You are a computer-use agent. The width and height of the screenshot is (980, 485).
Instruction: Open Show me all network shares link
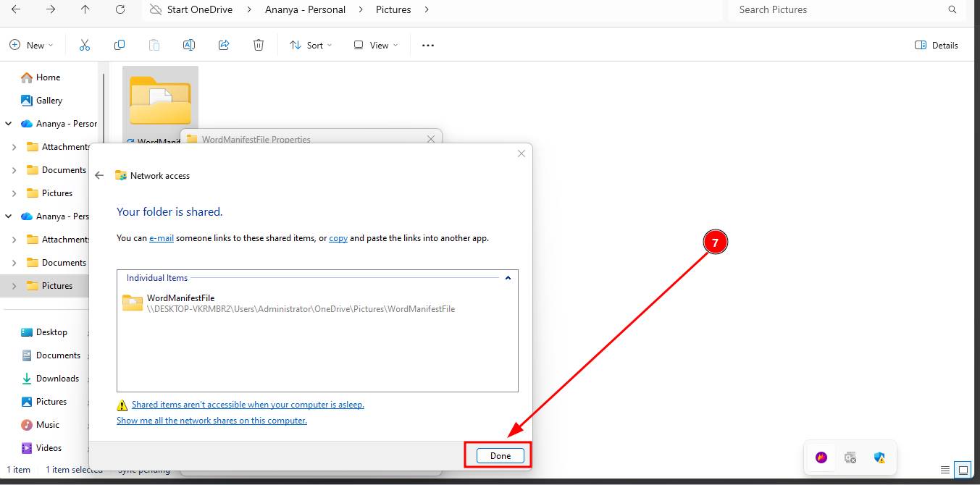point(212,421)
